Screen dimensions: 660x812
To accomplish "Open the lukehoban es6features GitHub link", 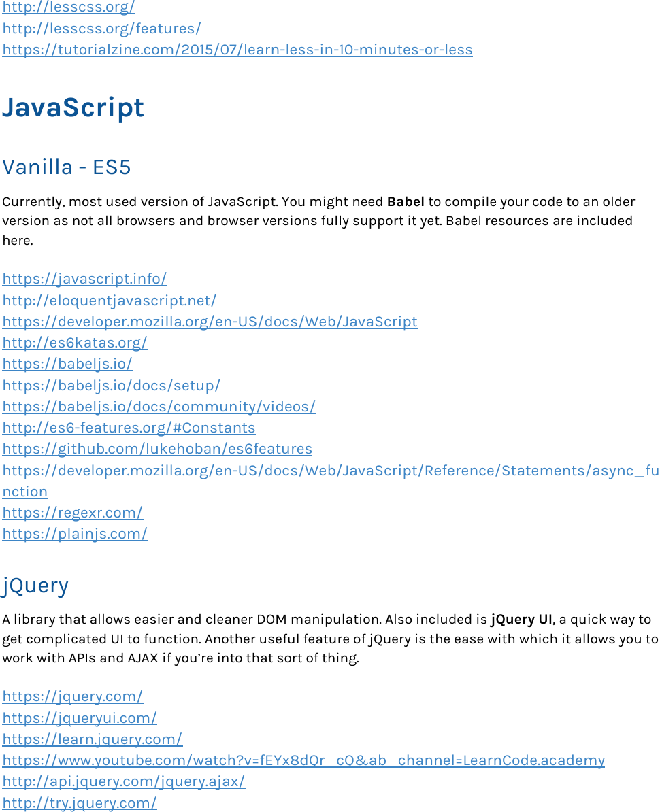I will [157, 449].
